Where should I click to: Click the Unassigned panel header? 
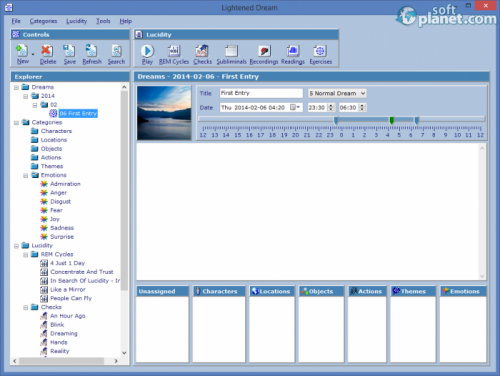(x=162, y=291)
